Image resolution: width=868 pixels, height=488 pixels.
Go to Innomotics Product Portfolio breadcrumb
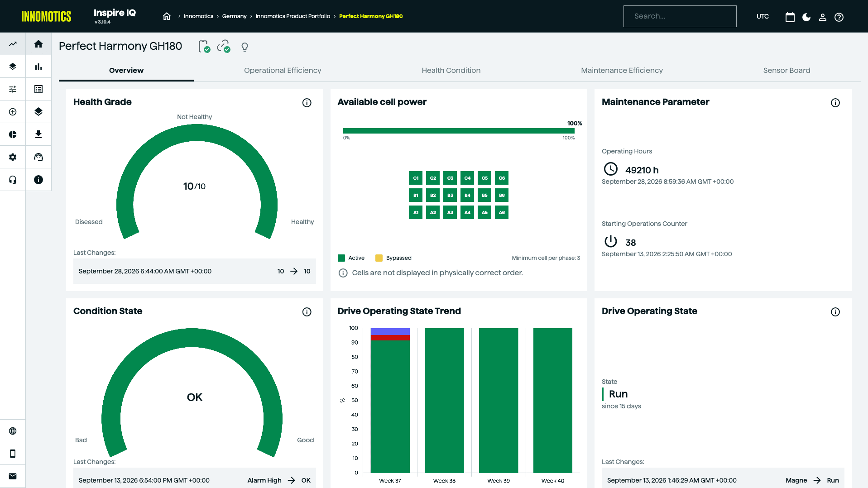coord(293,16)
